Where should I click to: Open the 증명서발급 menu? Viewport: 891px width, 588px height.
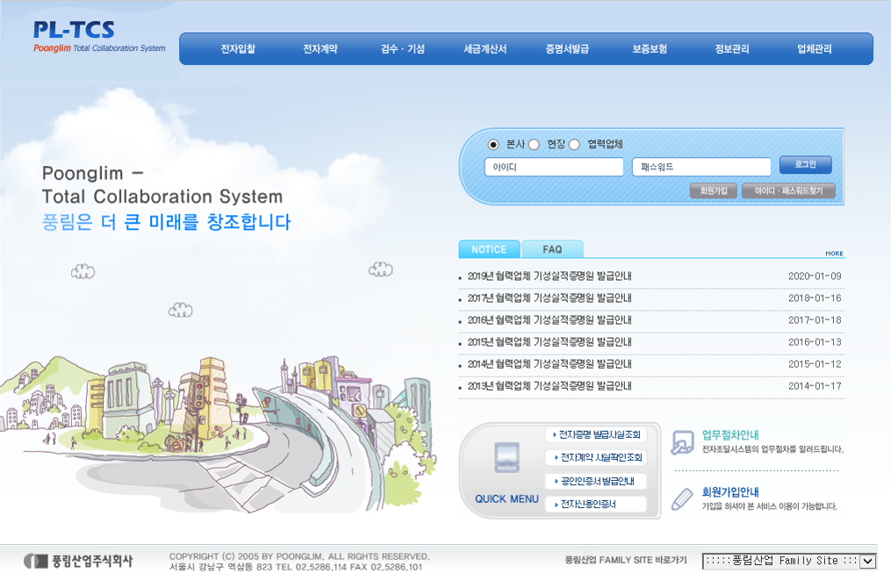(568, 49)
